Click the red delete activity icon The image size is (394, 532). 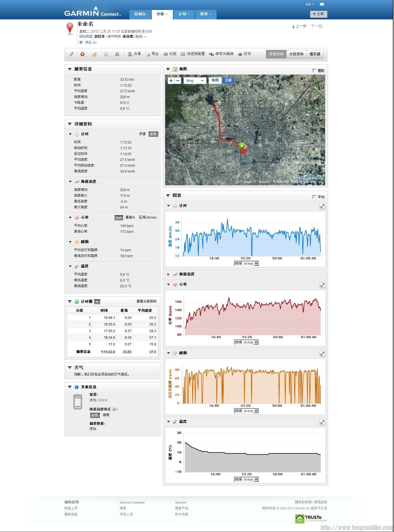[x=82, y=54]
